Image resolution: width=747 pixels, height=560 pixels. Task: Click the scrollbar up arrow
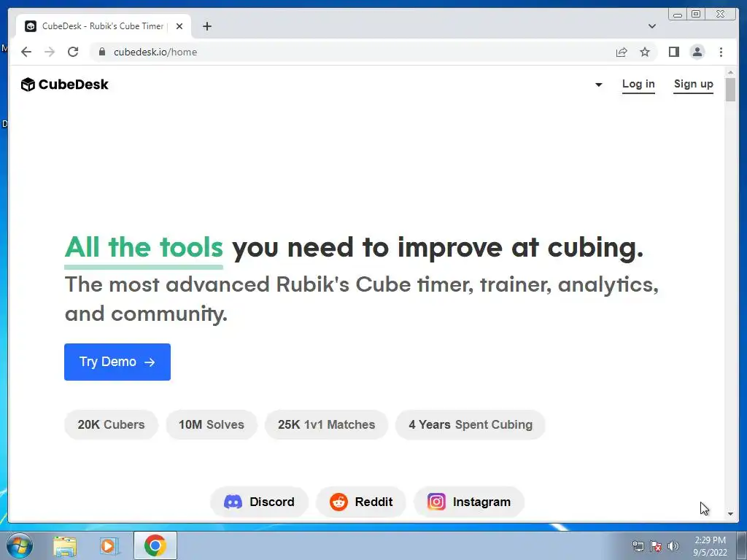coord(730,72)
